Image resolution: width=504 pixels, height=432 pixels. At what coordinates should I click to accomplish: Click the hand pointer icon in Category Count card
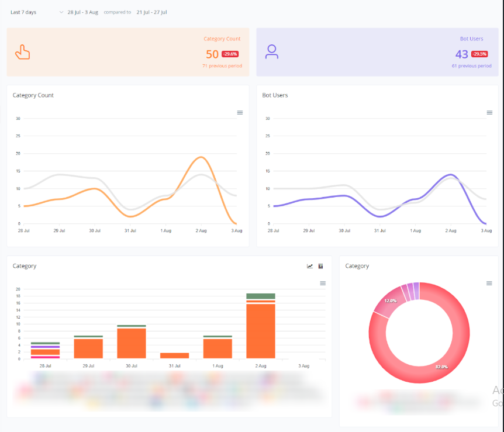pyautogui.click(x=22, y=52)
